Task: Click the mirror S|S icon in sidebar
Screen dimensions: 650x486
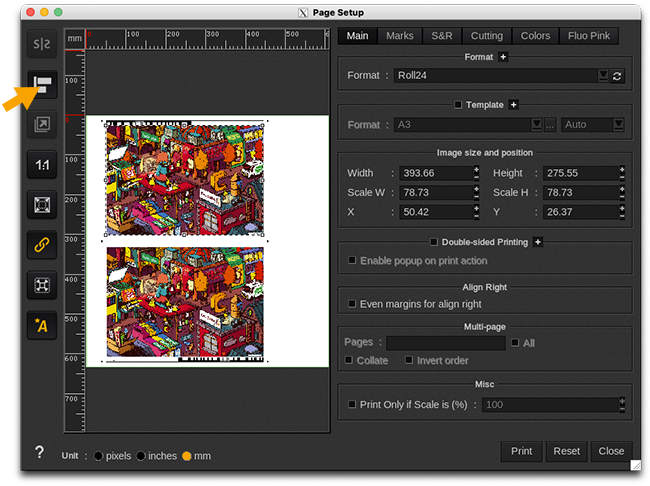Action: tap(42, 44)
